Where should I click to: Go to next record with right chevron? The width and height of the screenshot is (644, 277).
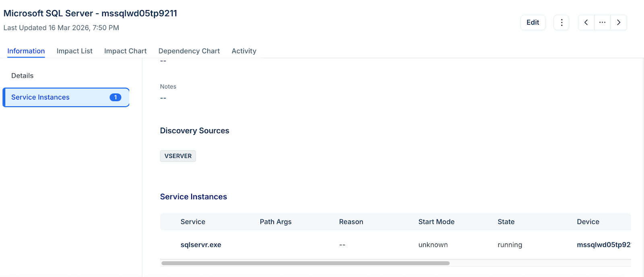point(619,23)
